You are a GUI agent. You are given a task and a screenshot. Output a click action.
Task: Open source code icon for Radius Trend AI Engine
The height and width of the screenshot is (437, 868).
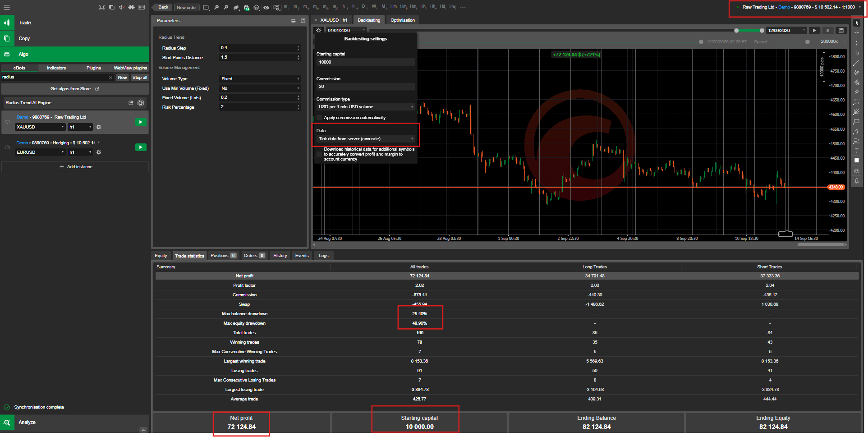(141, 103)
